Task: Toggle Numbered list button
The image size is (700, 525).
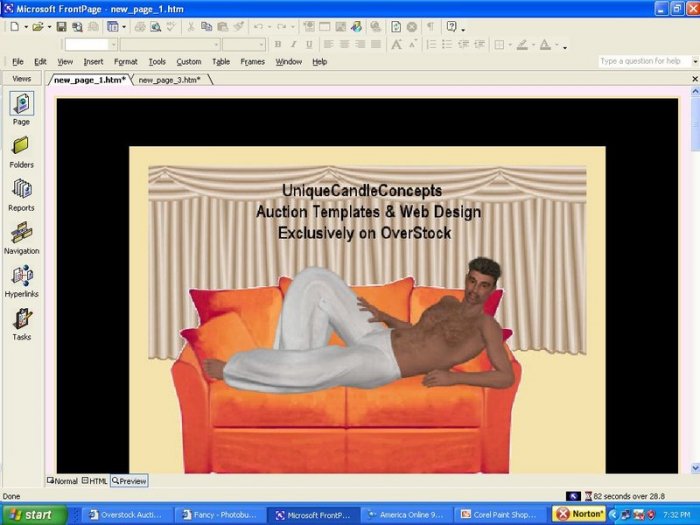Action: pyautogui.click(x=431, y=44)
